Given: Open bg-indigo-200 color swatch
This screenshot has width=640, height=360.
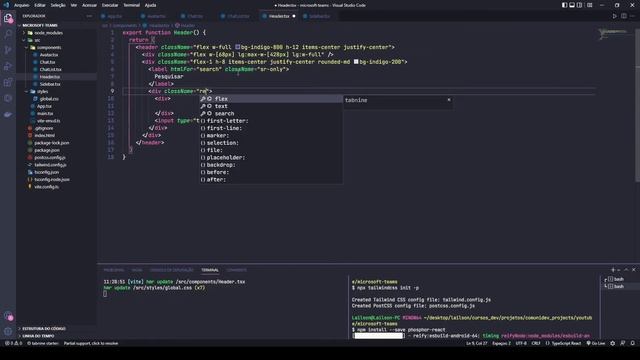Looking at the screenshot, I should point(356,62).
